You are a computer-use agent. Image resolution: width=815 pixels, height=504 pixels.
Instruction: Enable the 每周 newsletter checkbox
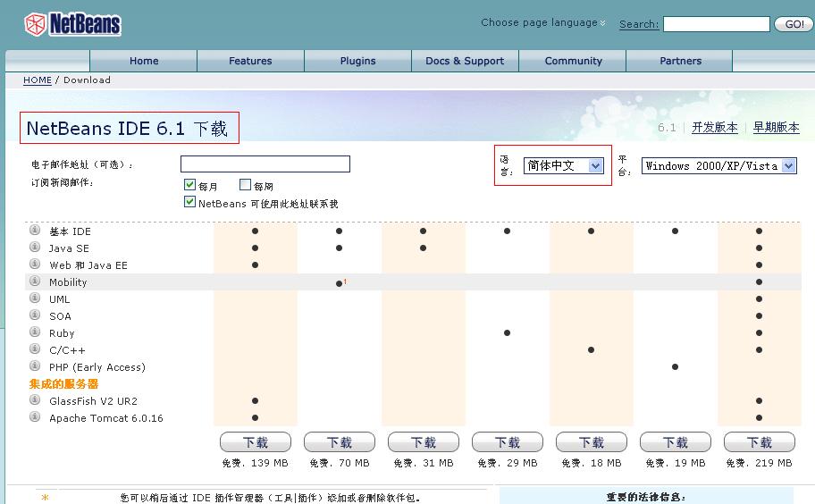click(246, 184)
